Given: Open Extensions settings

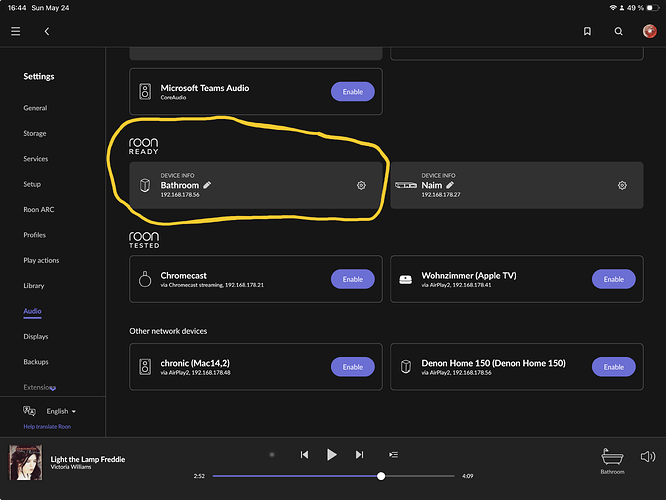Looking at the screenshot, I should click(x=40, y=387).
